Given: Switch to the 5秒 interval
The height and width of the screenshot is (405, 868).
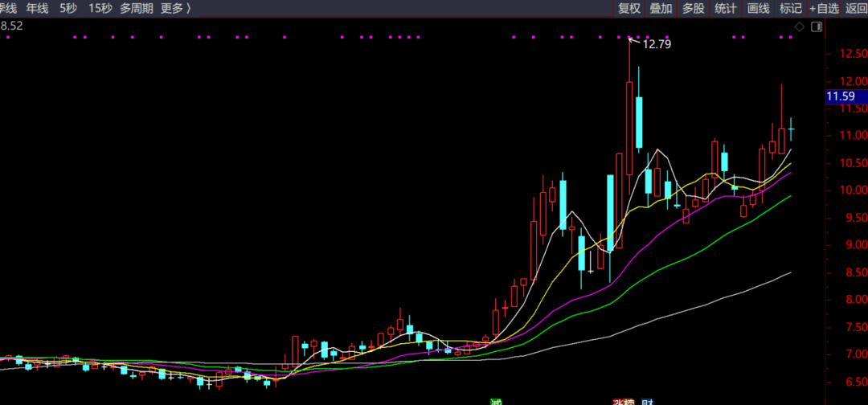Looking at the screenshot, I should [x=68, y=8].
